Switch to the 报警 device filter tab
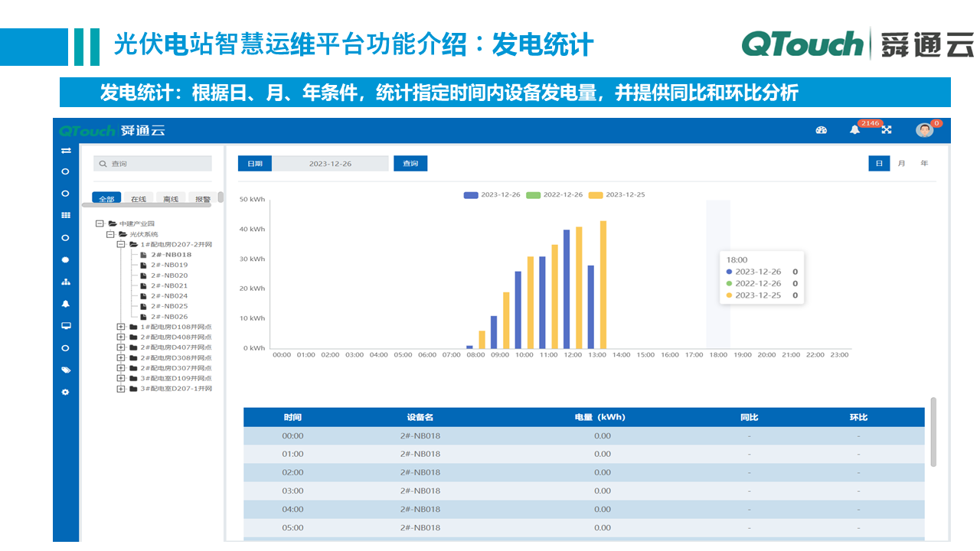The height and width of the screenshot is (551, 980). 202,197
